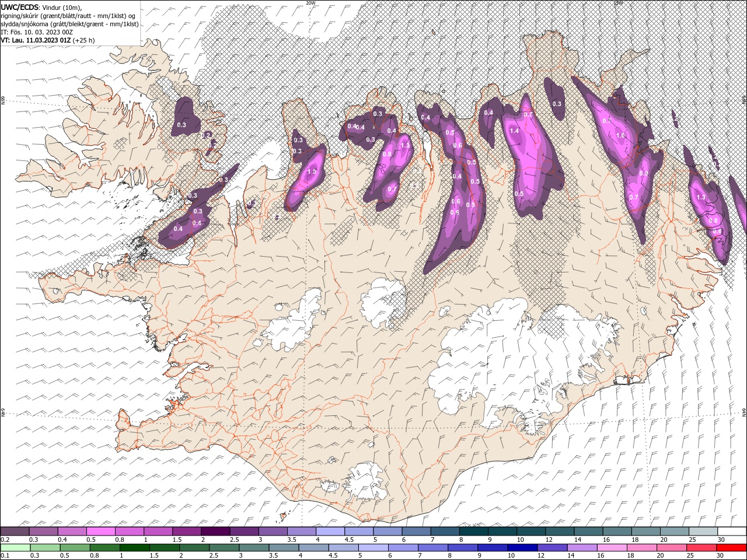This screenshot has width=747, height=560.
Task: Select the darkest green 1 mm rain swatch
Action: 135,548
